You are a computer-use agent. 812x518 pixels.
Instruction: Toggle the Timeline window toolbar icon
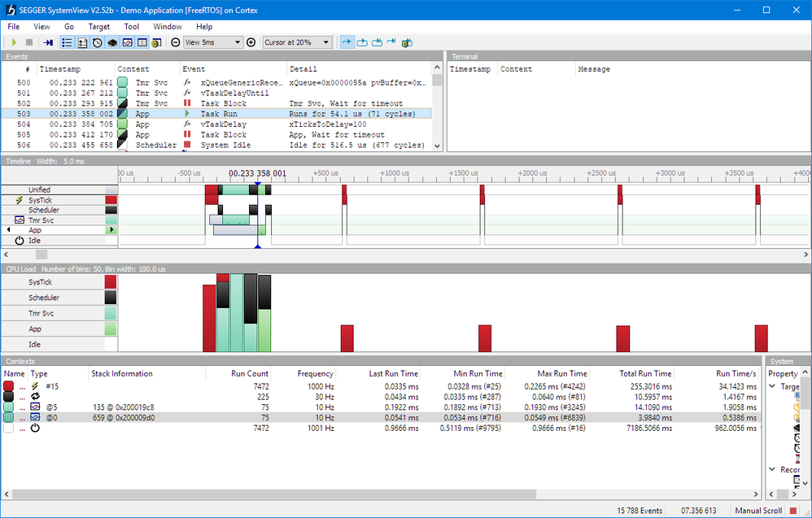(x=82, y=42)
